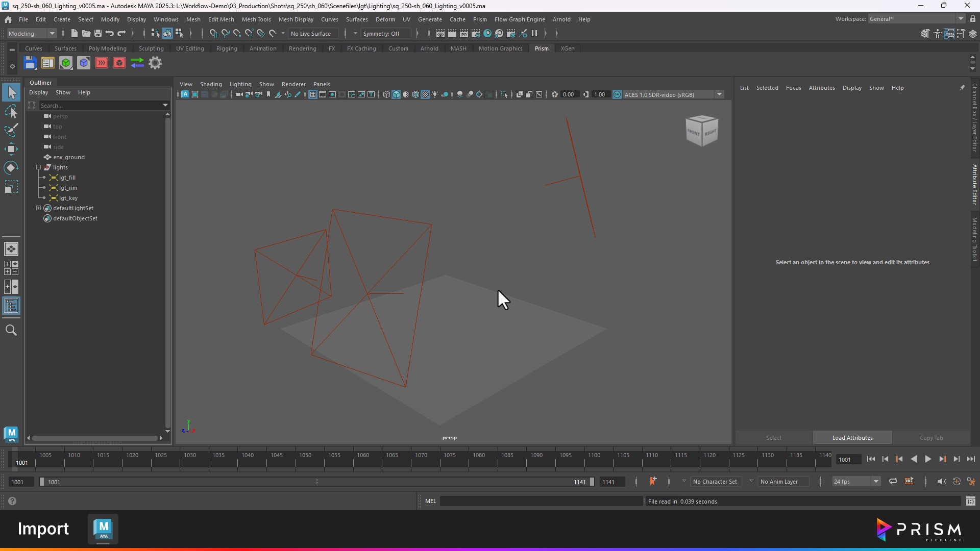Click the No Live Surface field
The width and height of the screenshot is (980, 551).
[x=313, y=34]
